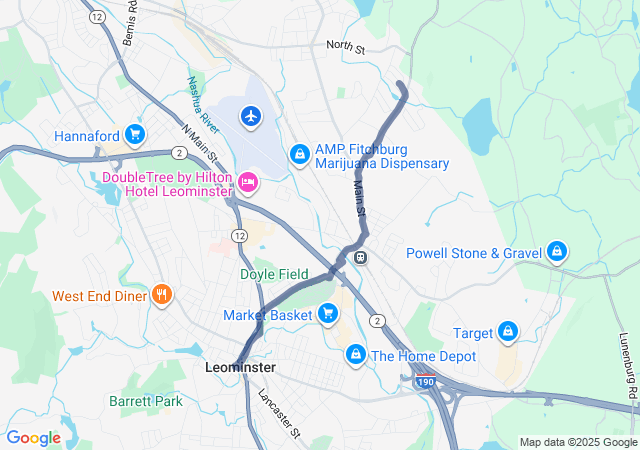Click the Interstate 190 shield
This screenshot has width=640, height=450.
tap(425, 381)
